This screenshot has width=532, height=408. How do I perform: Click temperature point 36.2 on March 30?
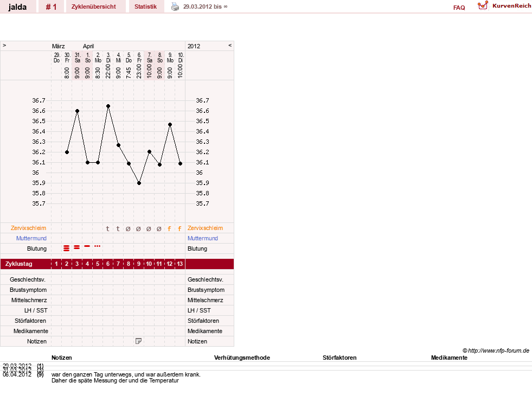tap(67, 152)
